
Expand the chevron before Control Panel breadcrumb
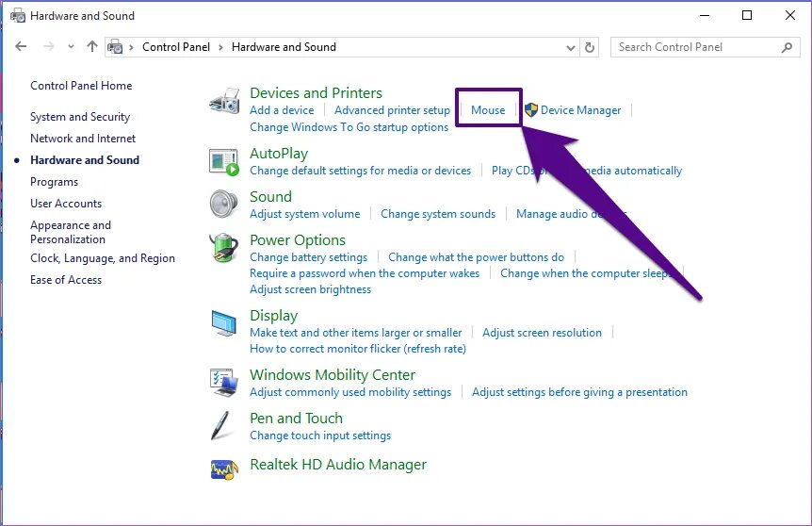click(x=131, y=48)
